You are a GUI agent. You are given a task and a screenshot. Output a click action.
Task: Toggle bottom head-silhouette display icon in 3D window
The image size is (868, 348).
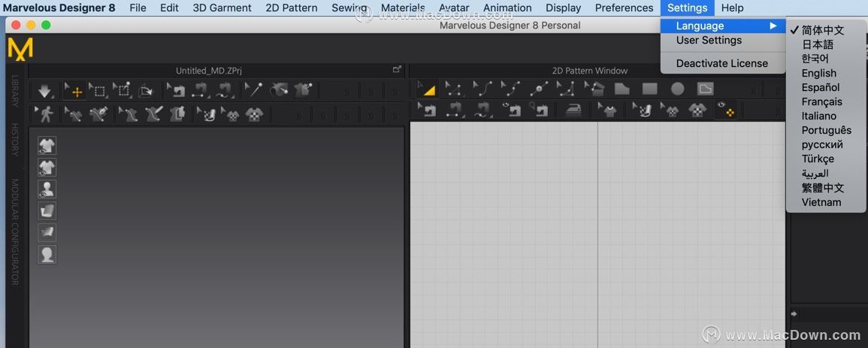47,255
